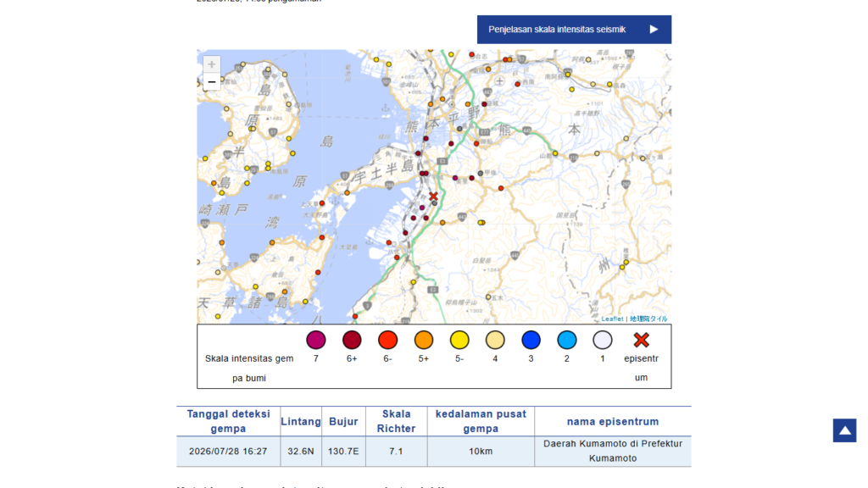Click the 'Bujur' column header
The height and width of the screenshot is (488, 868).
(x=343, y=421)
